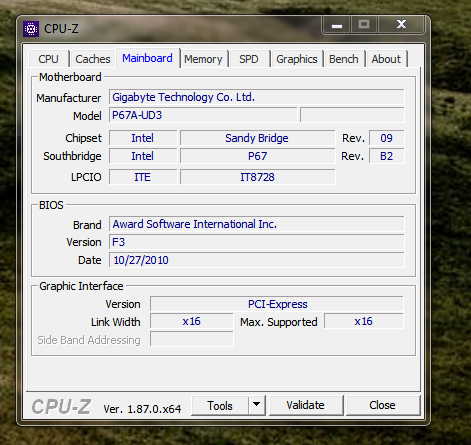
Task: Click the BIOS version F3 field
Action: pos(257,242)
